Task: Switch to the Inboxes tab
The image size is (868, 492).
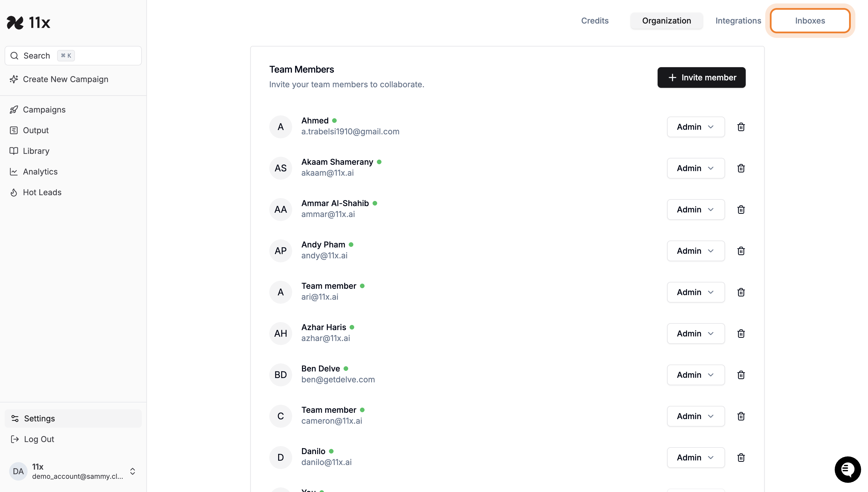Action: [809, 21]
